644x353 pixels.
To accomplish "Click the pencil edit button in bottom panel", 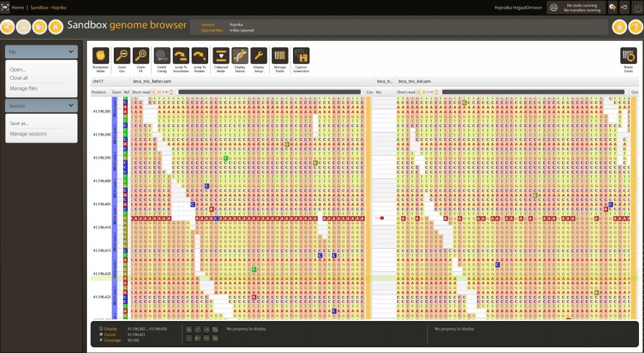I will pyautogui.click(x=197, y=330).
